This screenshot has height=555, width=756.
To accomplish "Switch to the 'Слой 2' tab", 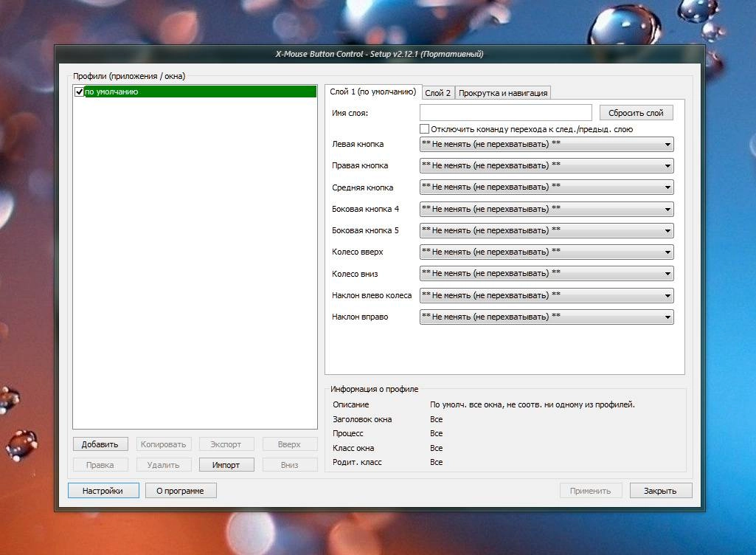I will [438, 93].
